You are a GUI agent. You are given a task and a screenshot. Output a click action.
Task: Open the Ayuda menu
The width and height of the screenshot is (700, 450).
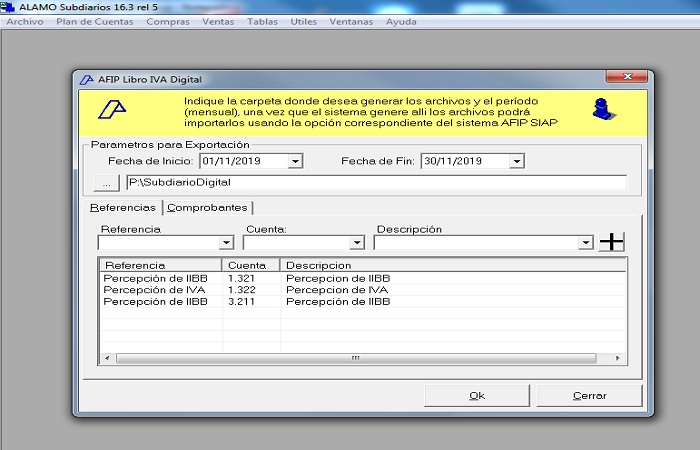401,21
